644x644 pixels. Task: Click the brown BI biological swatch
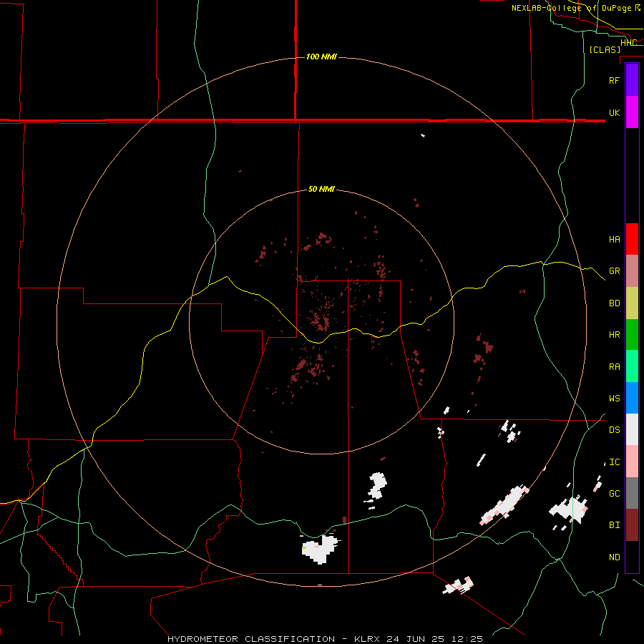(x=632, y=525)
